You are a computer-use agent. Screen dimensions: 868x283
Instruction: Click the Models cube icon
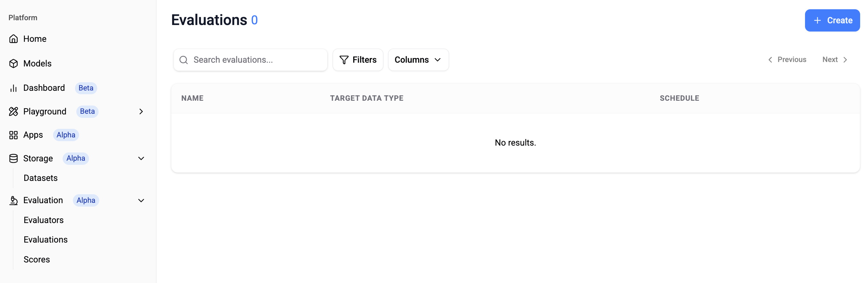(13, 63)
